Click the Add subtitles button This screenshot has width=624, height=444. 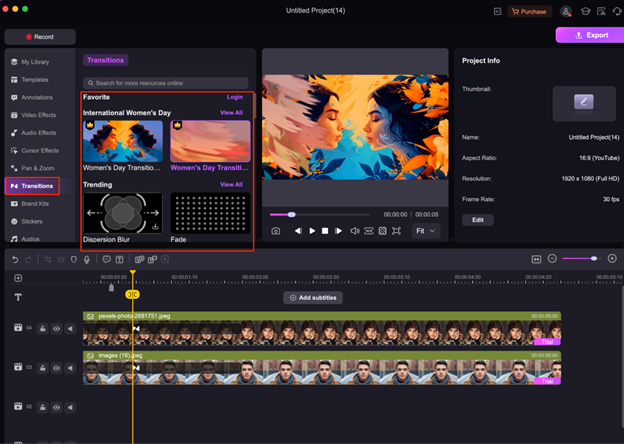pos(313,298)
